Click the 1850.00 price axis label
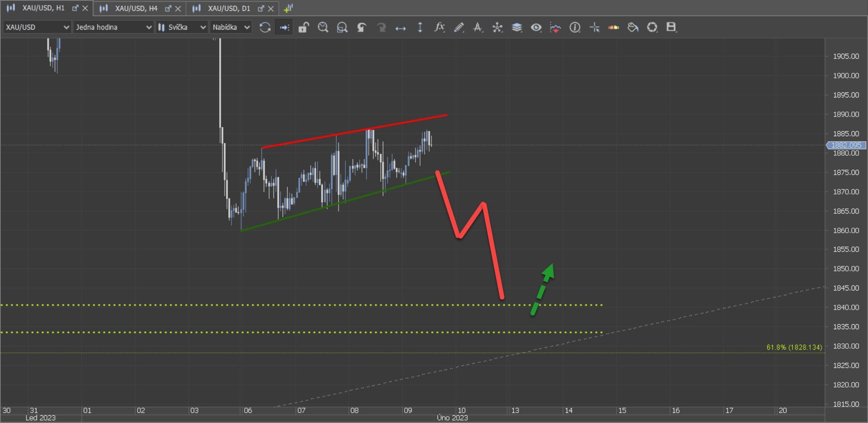Screen dimensions: 868x423 coord(846,269)
